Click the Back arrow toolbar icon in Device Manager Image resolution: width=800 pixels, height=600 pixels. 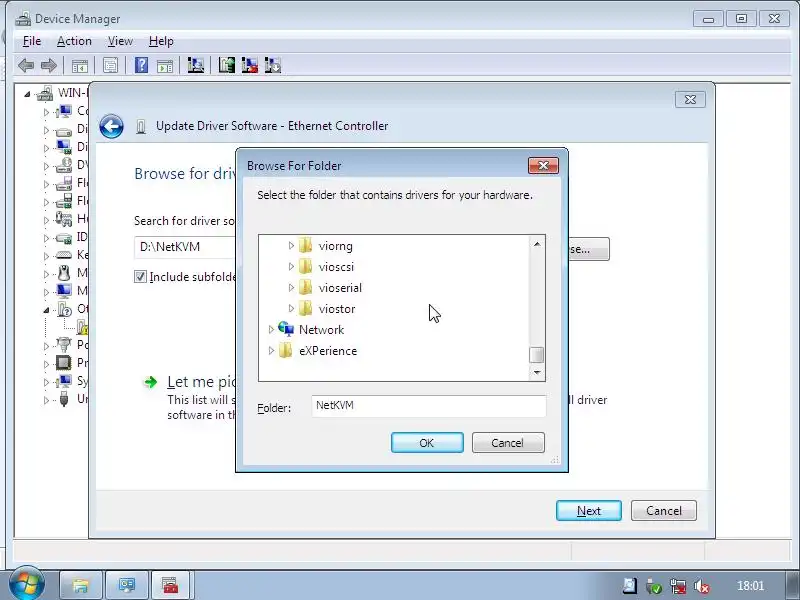click(x=26, y=65)
